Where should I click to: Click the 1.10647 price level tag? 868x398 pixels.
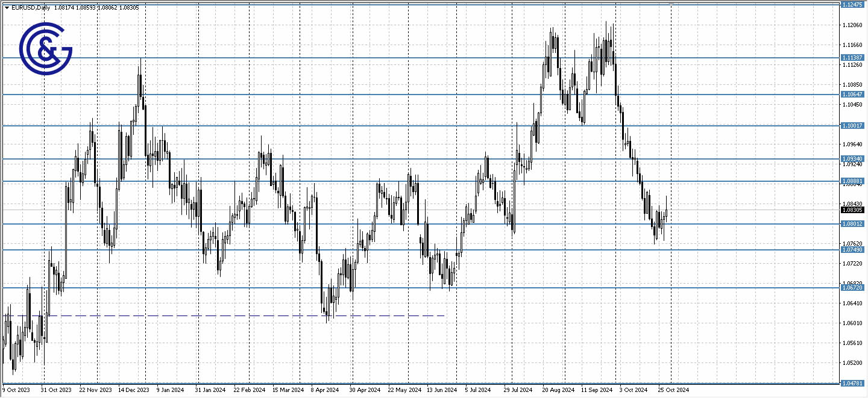coord(854,94)
